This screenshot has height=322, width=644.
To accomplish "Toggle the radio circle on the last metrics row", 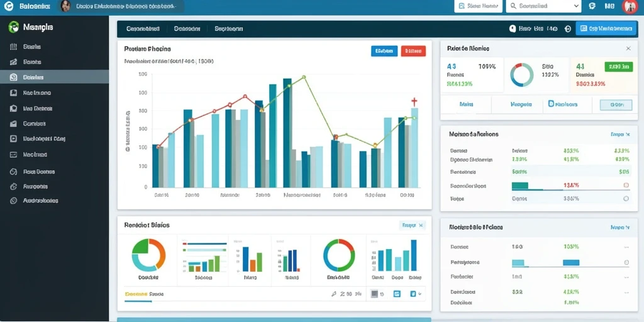I will 626,198.
